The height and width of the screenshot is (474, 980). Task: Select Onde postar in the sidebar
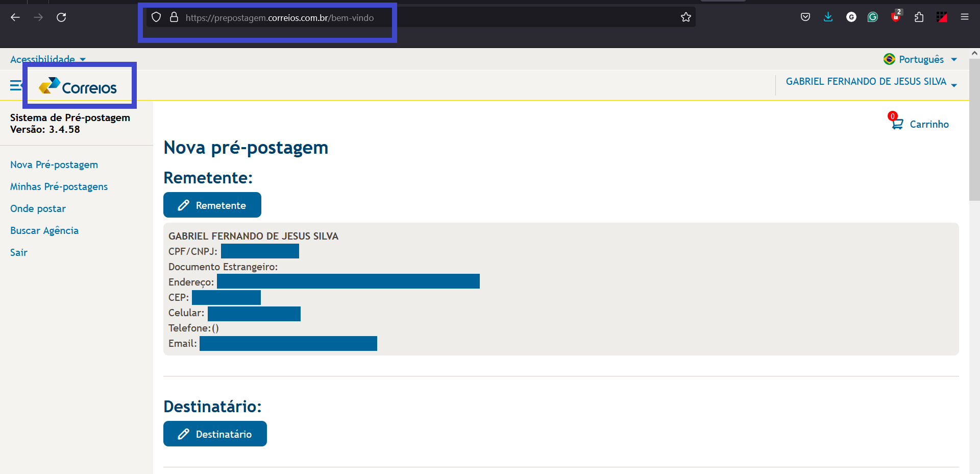tap(38, 208)
